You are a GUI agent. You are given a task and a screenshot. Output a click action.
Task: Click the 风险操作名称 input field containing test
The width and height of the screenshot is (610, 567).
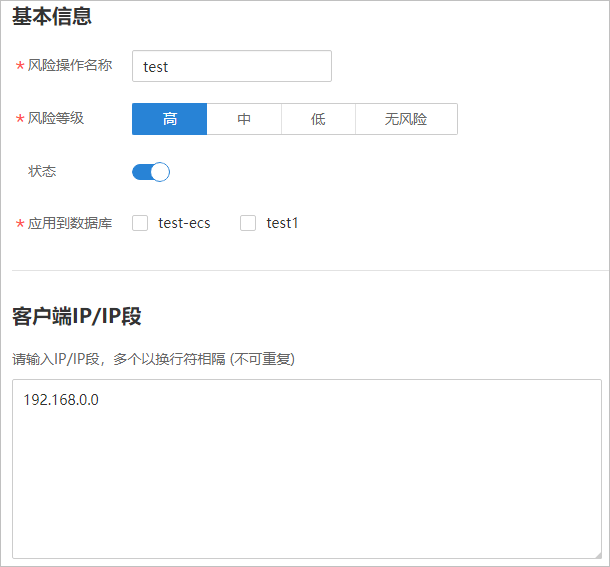231,66
